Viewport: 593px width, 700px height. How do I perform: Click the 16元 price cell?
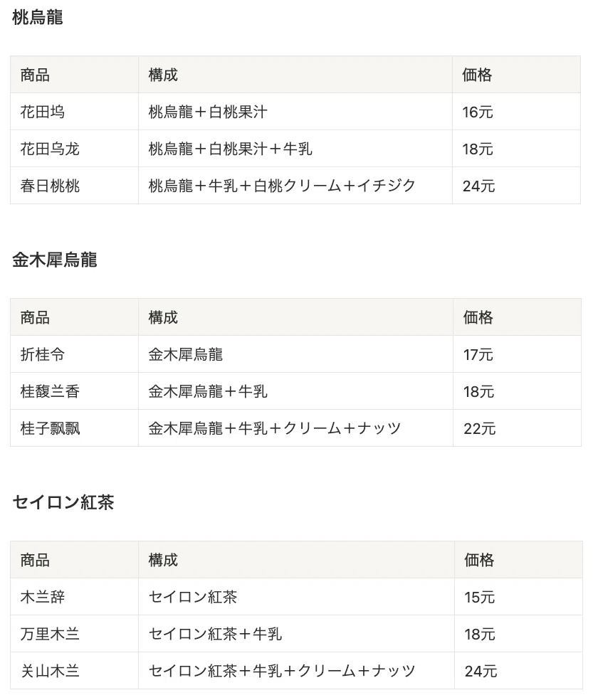[517, 112]
